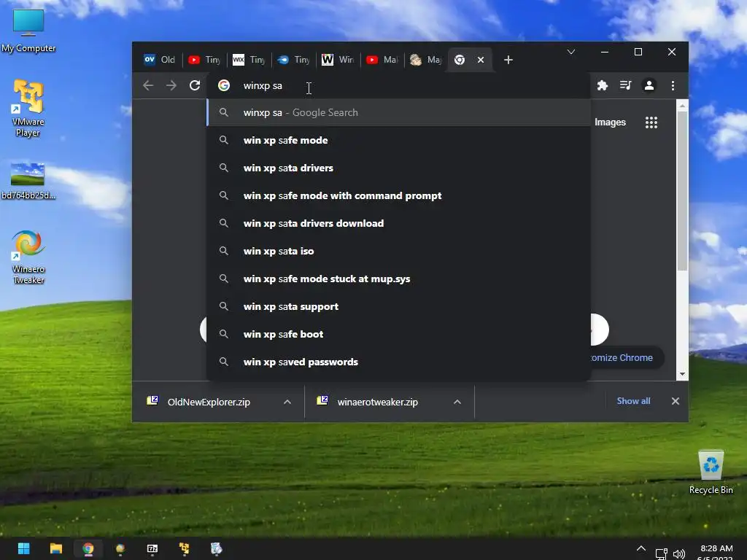Open downloaded OldNewExplorer.zip
The image size is (747, 560).
coord(209,402)
